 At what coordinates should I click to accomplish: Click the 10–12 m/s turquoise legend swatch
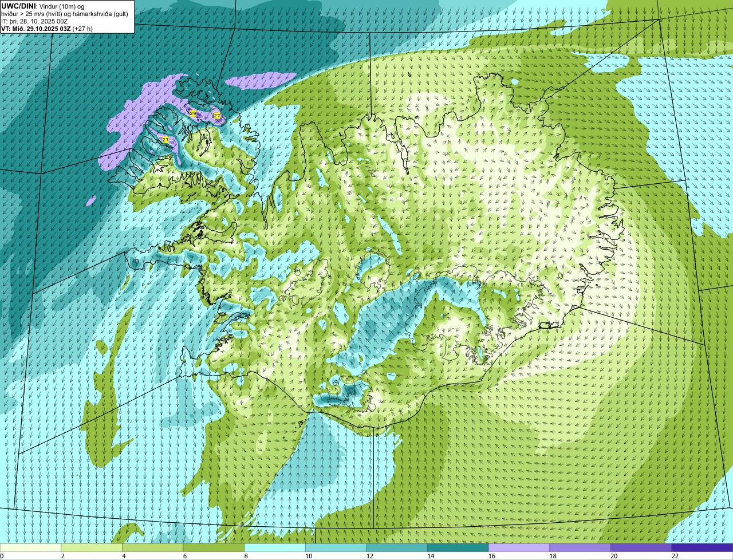point(336,547)
